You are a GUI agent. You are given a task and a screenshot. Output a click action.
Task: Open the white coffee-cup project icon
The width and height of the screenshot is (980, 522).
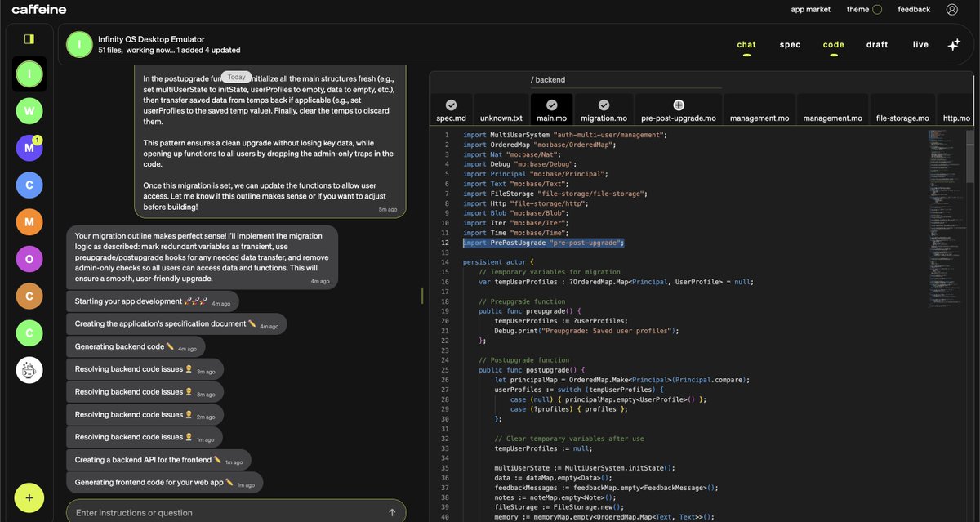pyautogui.click(x=29, y=370)
